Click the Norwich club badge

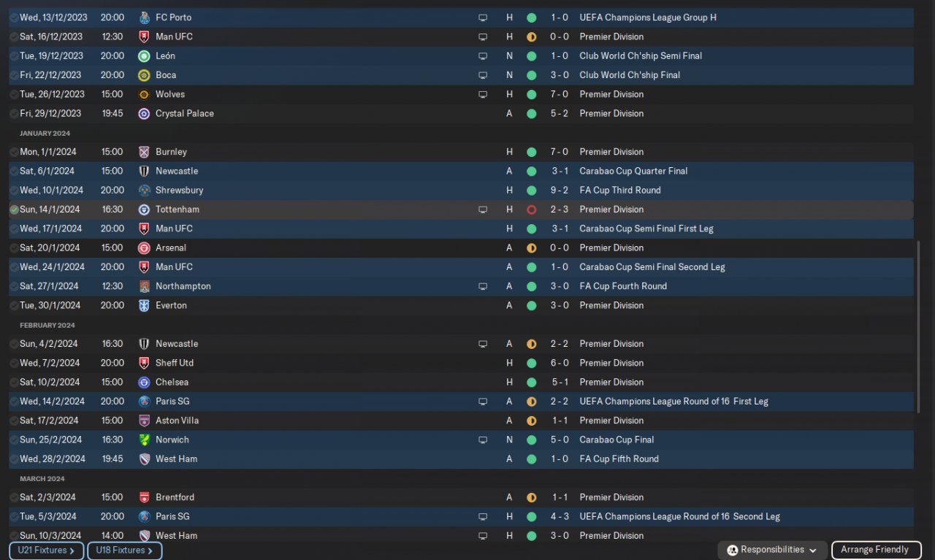144,440
